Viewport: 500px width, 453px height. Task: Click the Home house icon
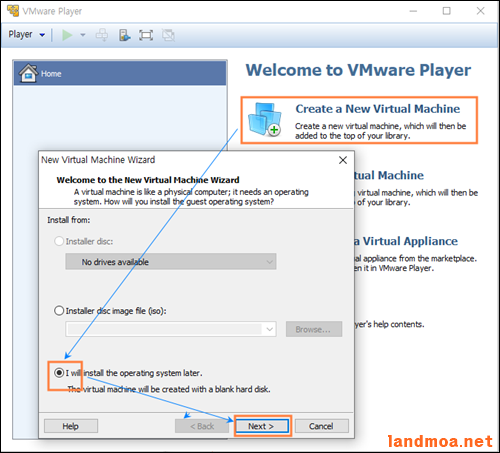[x=28, y=73]
